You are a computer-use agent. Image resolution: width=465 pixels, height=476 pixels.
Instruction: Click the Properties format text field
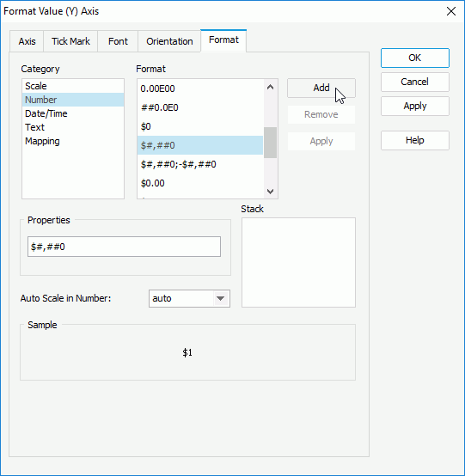pyautogui.click(x=124, y=247)
